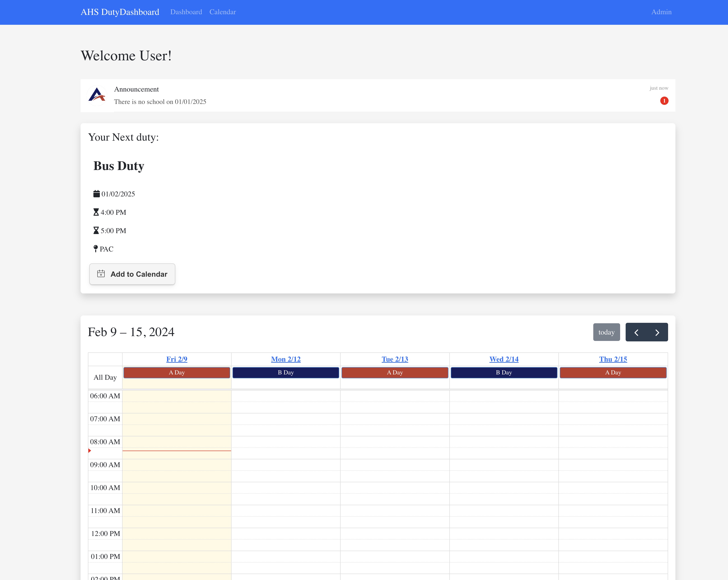The image size is (728, 580).
Task: Advance to next week with right chevron
Action: [x=657, y=332]
